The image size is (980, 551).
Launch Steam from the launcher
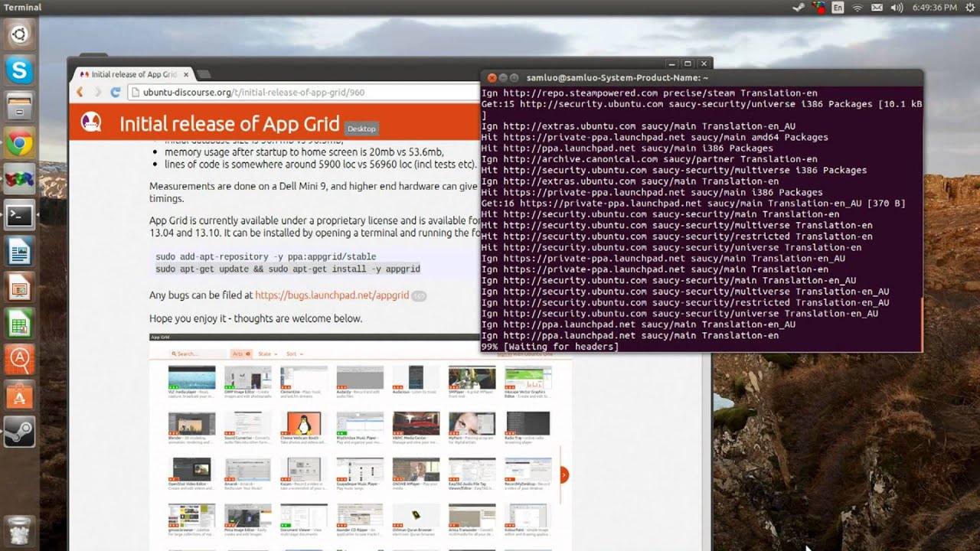[x=19, y=433]
